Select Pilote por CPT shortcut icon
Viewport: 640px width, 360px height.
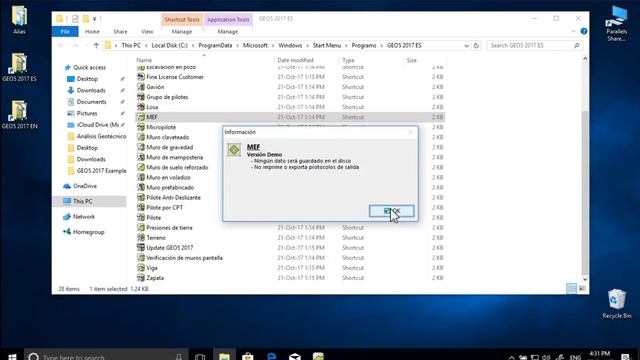point(141,207)
